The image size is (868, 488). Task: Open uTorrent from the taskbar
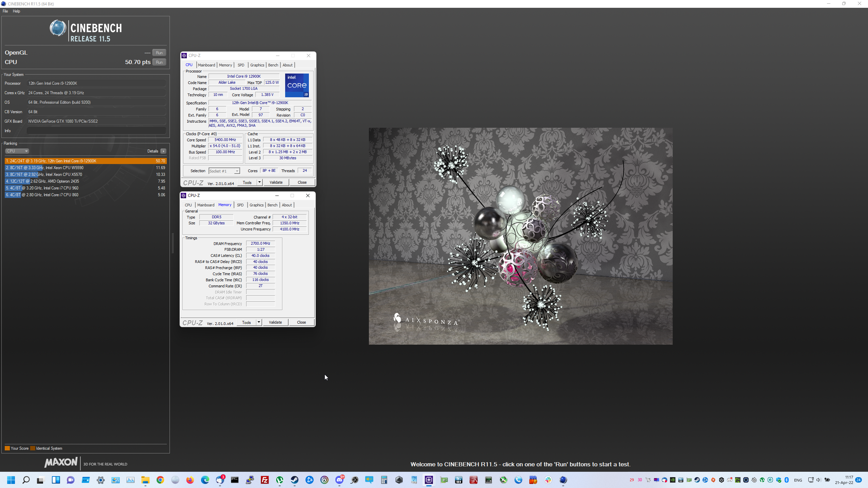click(x=280, y=480)
